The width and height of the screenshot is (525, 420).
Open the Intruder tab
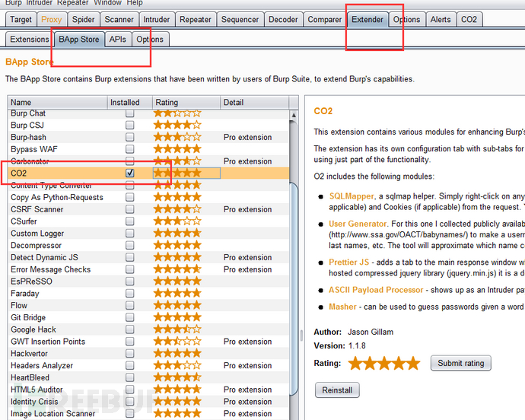[157, 20]
